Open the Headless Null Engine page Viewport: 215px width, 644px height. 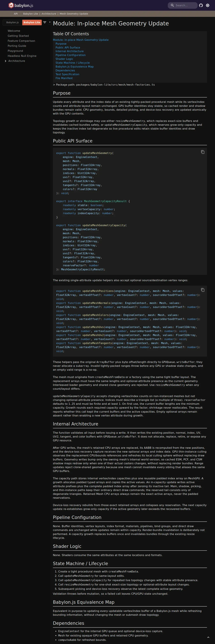(x=22, y=56)
